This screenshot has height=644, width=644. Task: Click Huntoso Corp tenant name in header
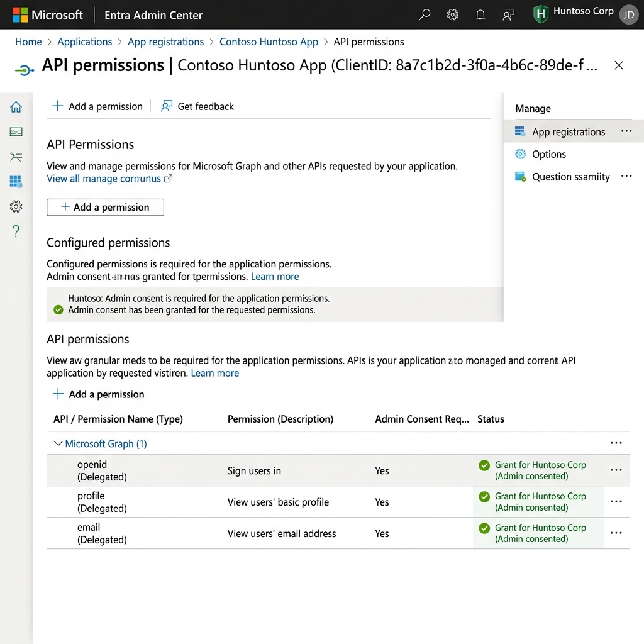click(583, 11)
